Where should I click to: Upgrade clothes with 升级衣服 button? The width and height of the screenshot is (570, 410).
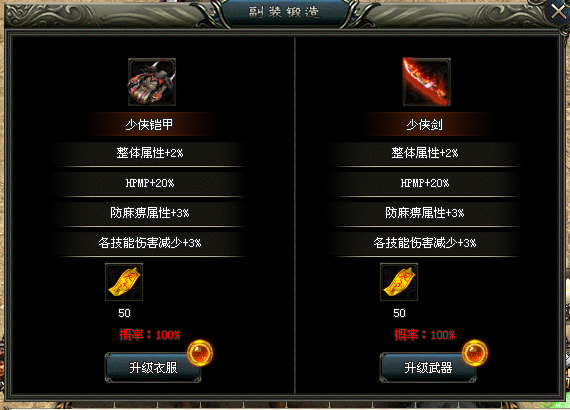pyautogui.click(x=153, y=367)
